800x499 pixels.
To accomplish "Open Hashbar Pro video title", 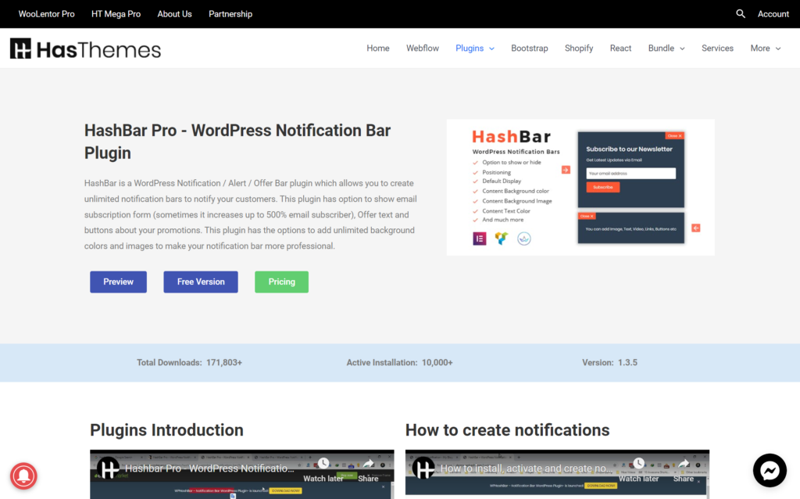I will (x=209, y=468).
